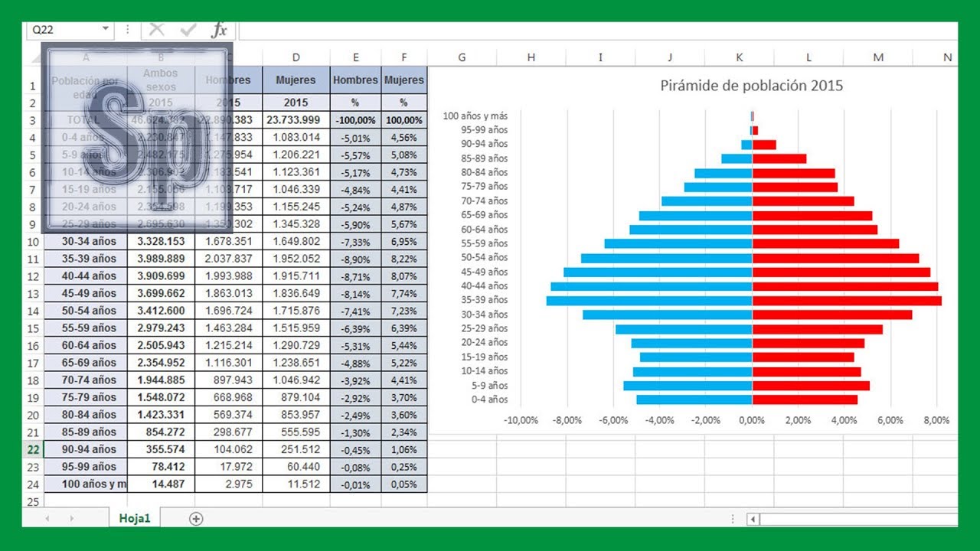Select cell showing 2,34%
The image size is (980, 551).
pyautogui.click(x=403, y=432)
